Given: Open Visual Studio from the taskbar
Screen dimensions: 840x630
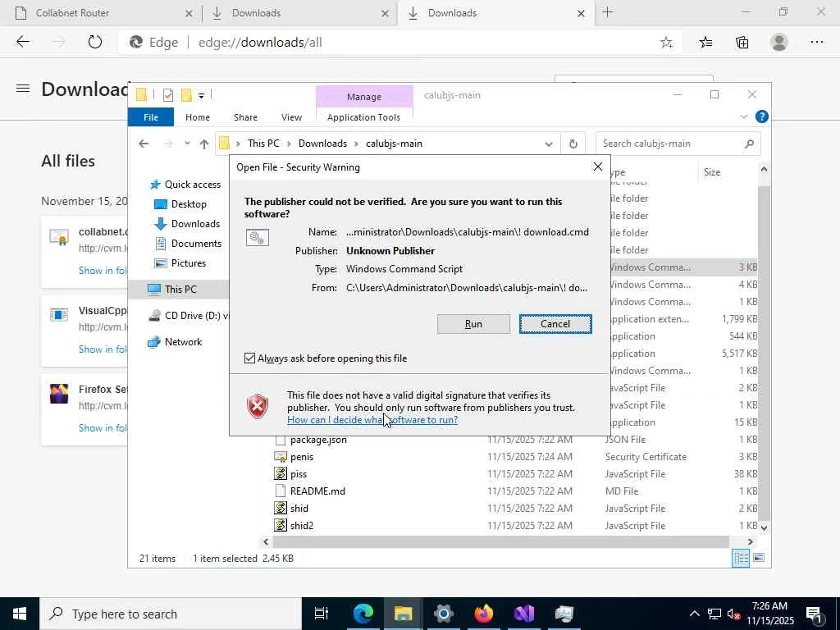Looking at the screenshot, I should point(524,614).
